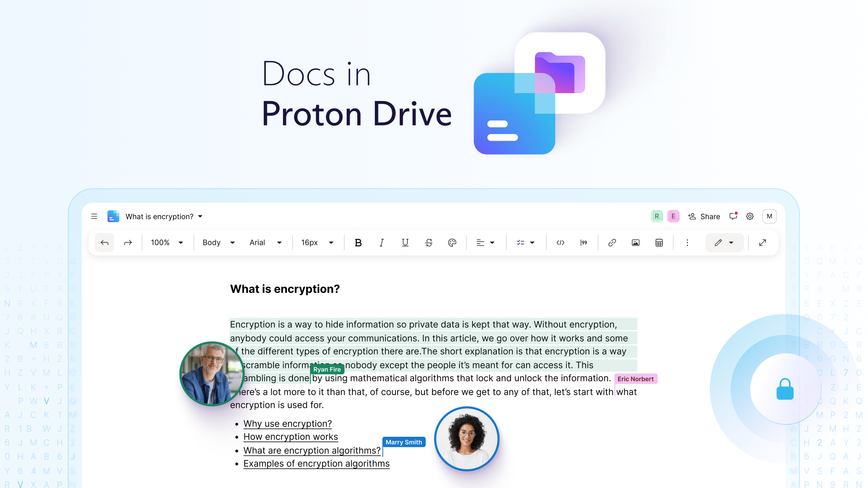The height and width of the screenshot is (488, 868).
Task: Insert a hyperlink
Action: coord(612,242)
